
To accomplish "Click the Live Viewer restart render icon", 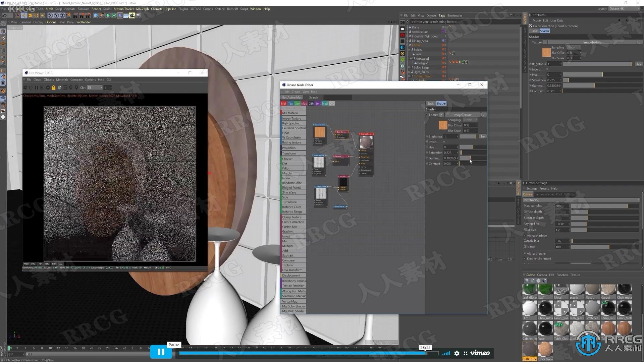I will pyautogui.click(x=31, y=87).
